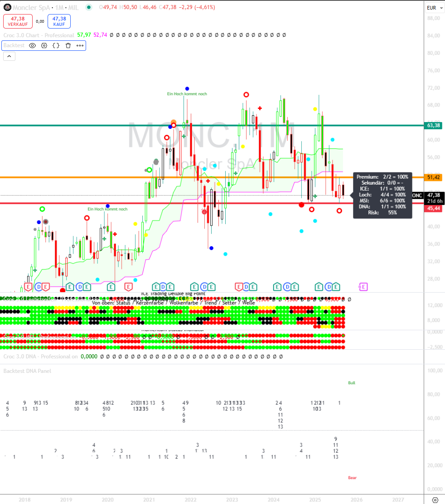
Task: Open Backtest source code braces icon
Action: coord(56,45)
